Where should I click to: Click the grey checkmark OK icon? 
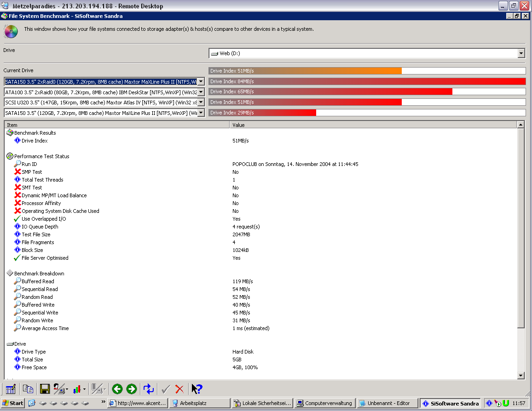point(166,389)
